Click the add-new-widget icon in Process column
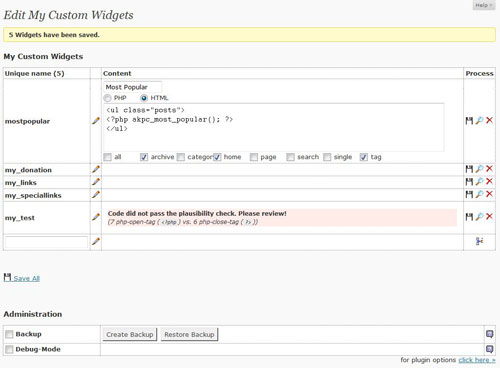Viewport: 500px width, 368px height. click(479, 241)
